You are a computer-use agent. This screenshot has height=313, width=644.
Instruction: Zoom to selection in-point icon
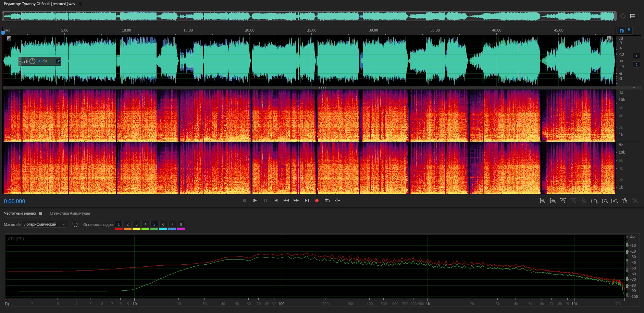(x=594, y=201)
